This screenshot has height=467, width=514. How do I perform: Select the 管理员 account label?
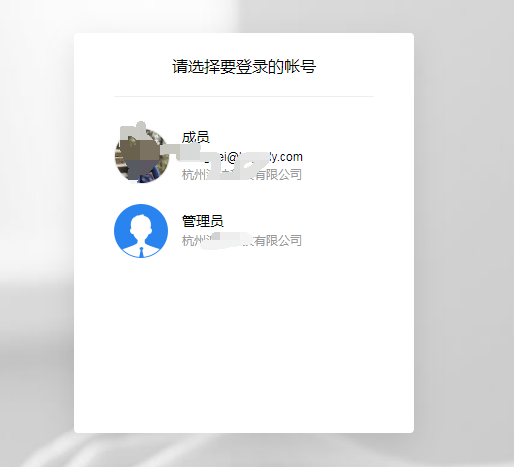(x=202, y=221)
